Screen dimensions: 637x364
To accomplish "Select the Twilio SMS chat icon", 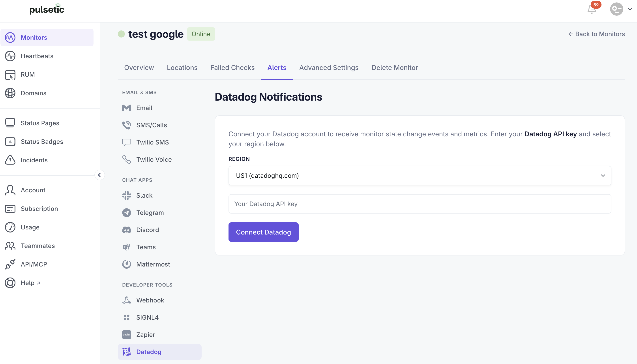I will (126, 142).
